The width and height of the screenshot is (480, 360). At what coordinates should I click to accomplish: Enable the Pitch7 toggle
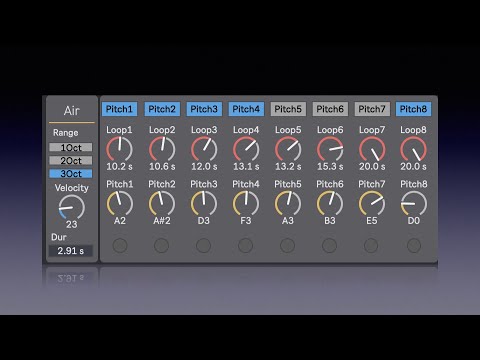pos(372,109)
